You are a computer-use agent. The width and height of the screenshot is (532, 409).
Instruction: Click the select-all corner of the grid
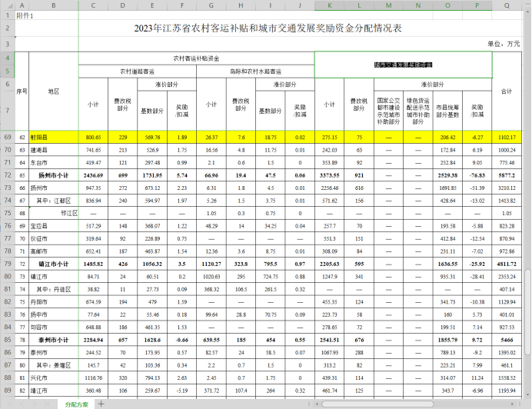click(x=8, y=5)
